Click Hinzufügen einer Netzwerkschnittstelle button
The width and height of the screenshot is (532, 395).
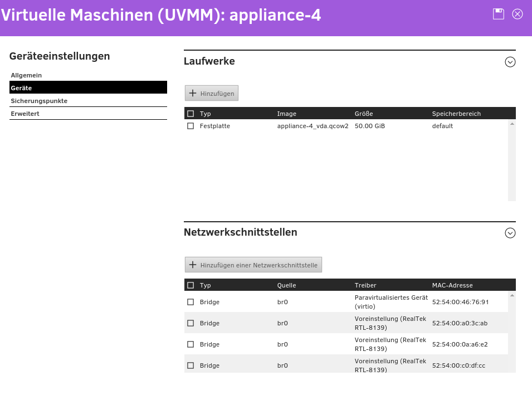(x=253, y=265)
